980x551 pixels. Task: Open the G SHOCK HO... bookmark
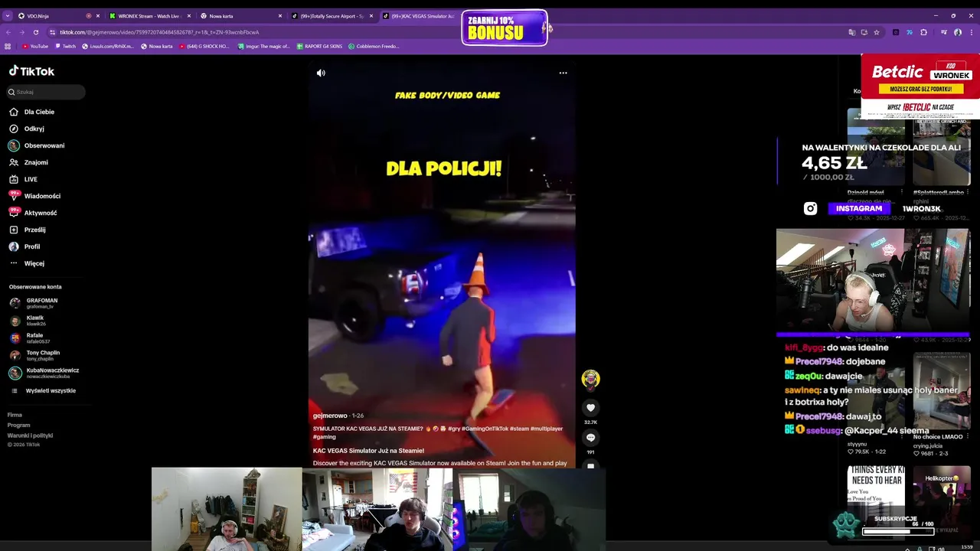pos(204,46)
